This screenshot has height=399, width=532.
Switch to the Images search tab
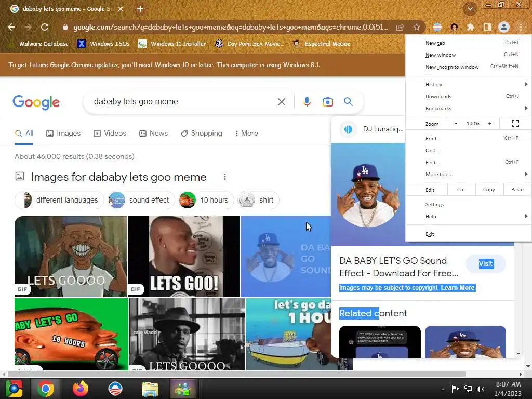point(63,134)
